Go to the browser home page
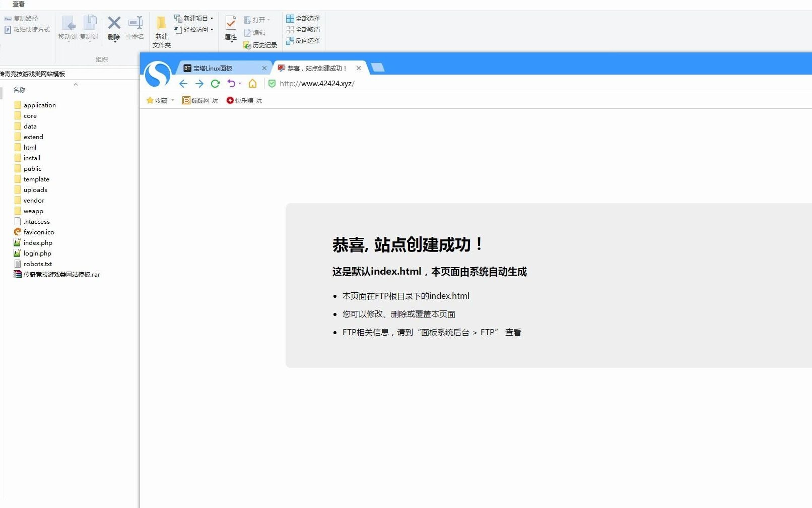Screen dimensions: 812x508 [x=253, y=84]
